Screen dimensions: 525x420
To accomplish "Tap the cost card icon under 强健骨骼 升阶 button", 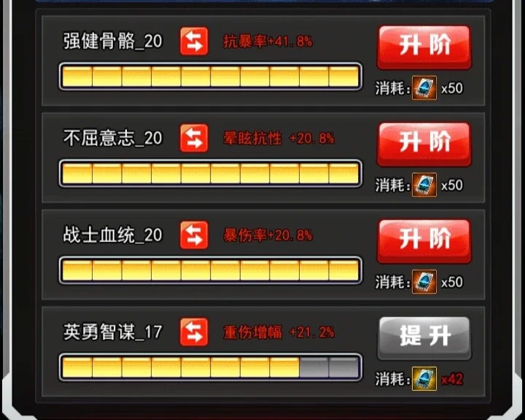I will [424, 87].
